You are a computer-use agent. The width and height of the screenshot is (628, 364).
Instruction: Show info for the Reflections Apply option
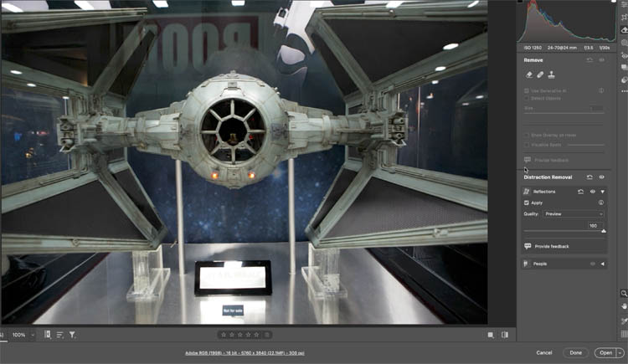click(601, 203)
